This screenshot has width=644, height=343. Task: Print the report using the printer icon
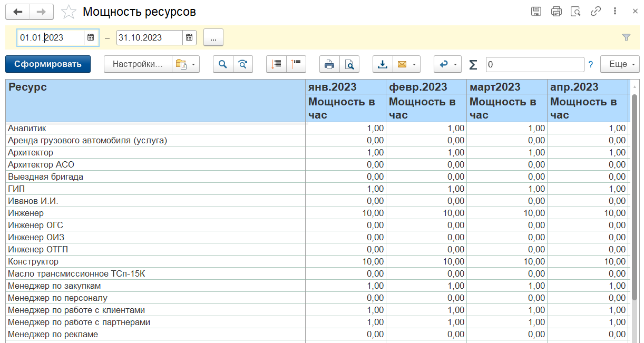click(329, 64)
